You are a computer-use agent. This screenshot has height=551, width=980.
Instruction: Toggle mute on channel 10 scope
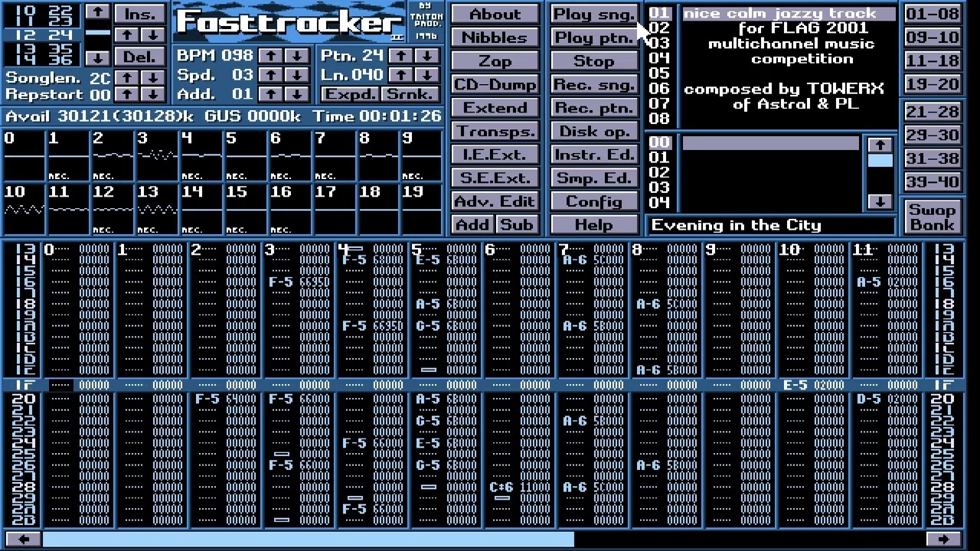[24, 210]
